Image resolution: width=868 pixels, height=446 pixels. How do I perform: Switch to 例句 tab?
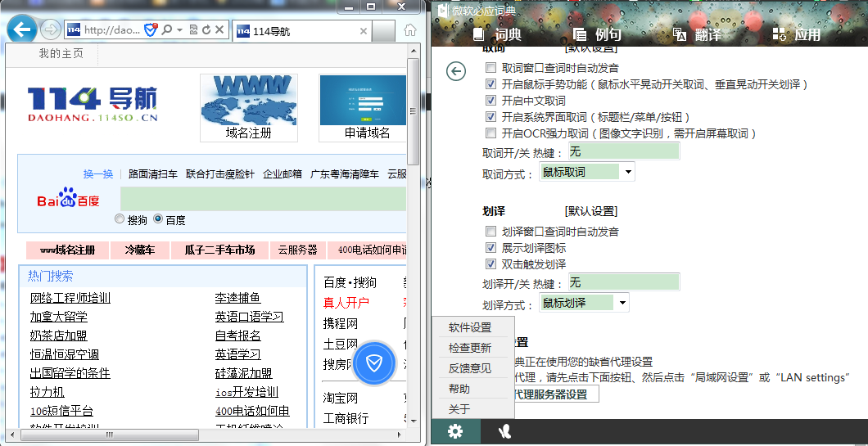click(x=597, y=34)
